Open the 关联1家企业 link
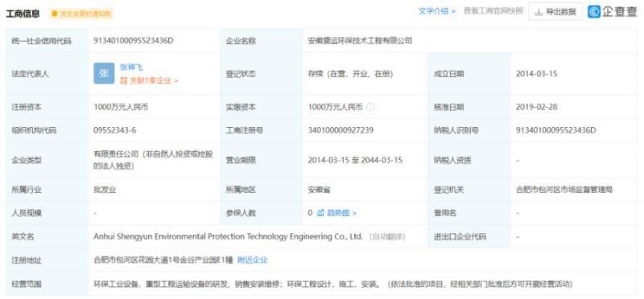 pyautogui.click(x=149, y=81)
